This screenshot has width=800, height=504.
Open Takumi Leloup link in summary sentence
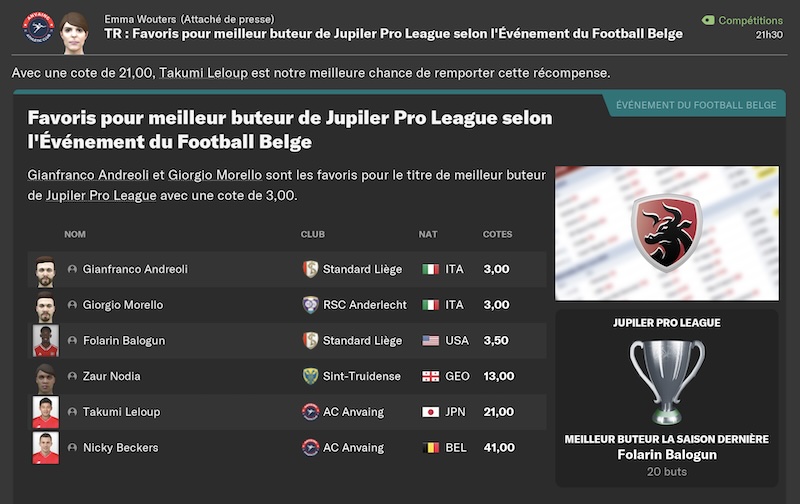(x=204, y=73)
